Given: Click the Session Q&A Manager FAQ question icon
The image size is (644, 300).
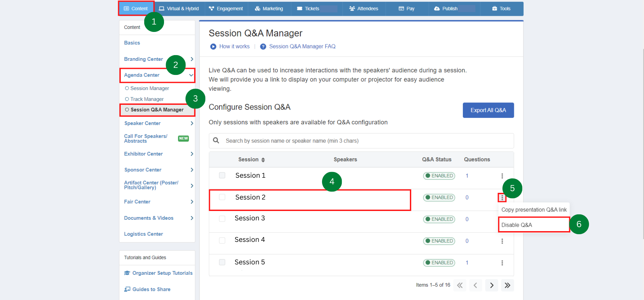Looking at the screenshot, I should point(263,47).
